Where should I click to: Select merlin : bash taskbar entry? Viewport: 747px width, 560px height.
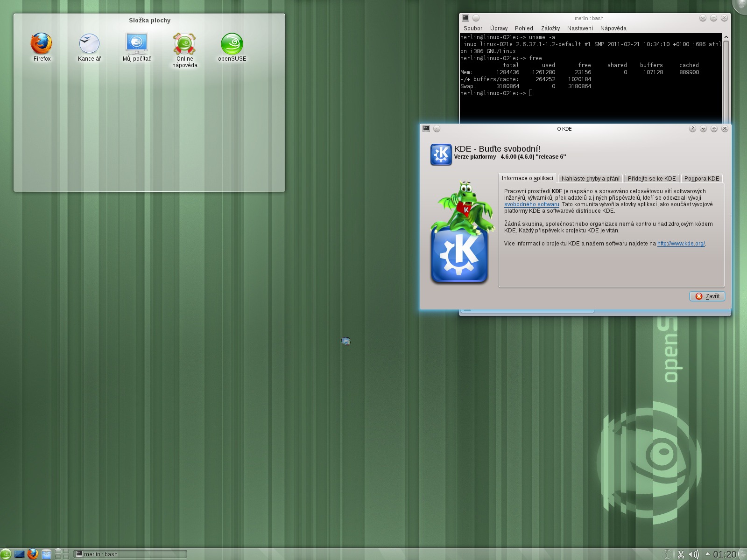click(x=131, y=554)
